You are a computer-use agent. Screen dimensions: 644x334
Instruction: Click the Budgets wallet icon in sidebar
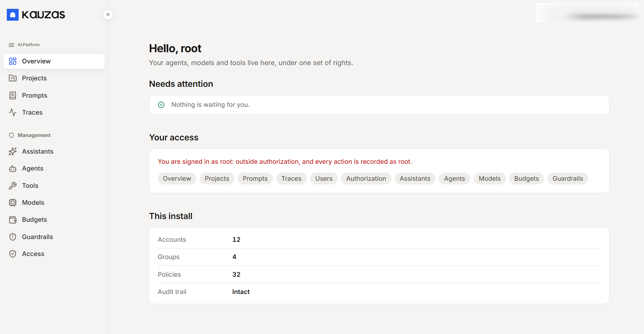(13, 219)
